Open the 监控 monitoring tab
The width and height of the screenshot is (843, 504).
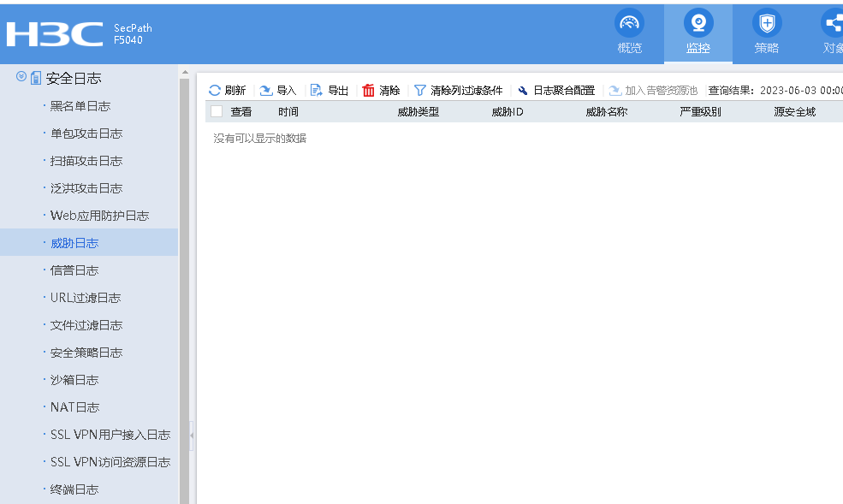click(698, 33)
